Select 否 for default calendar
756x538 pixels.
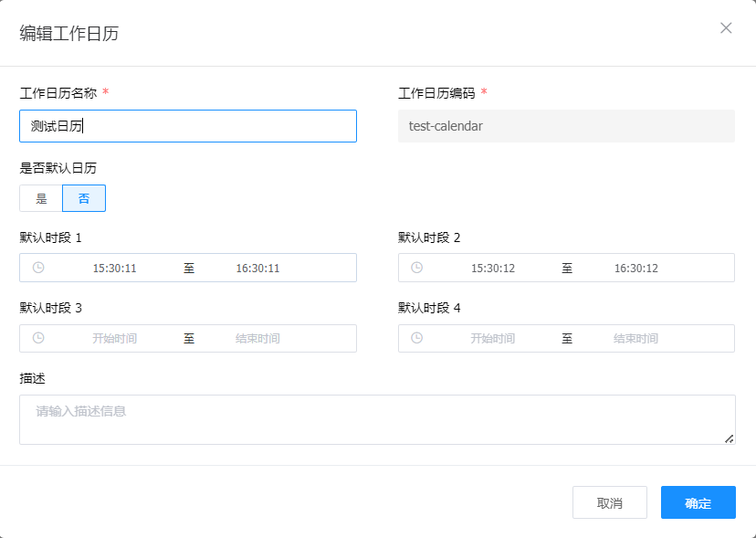84,198
